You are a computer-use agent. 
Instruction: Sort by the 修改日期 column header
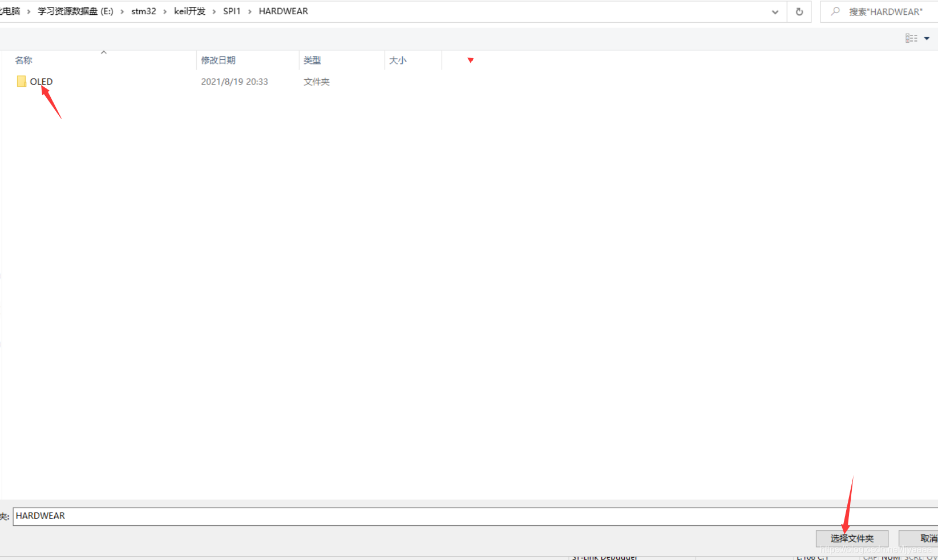[218, 60]
